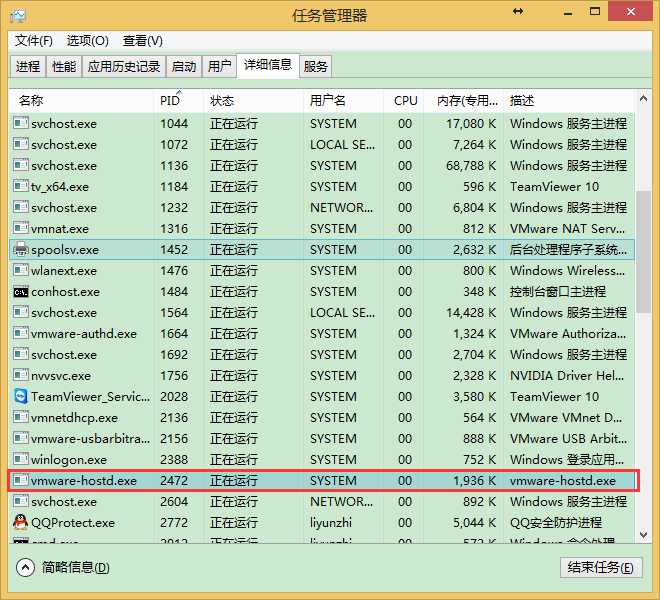Screen dimensions: 660x600
Task: Click the PID value 1184
Action: pyautogui.click(x=174, y=187)
